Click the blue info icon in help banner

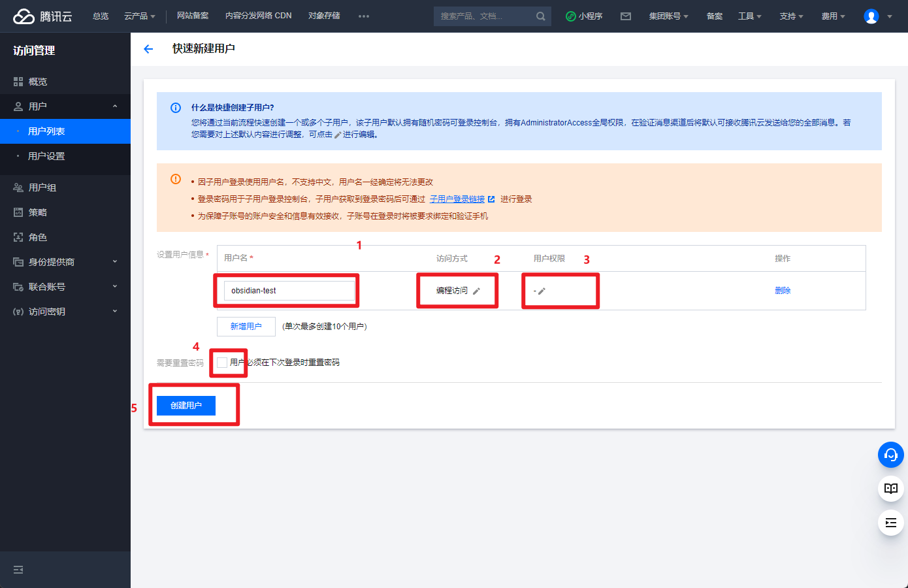[x=176, y=108]
